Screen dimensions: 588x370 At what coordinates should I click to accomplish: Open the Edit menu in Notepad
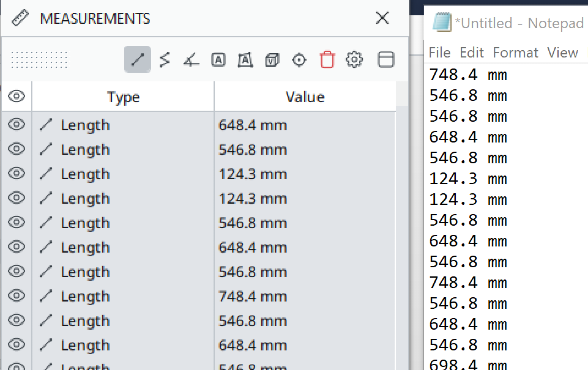(472, 52)
